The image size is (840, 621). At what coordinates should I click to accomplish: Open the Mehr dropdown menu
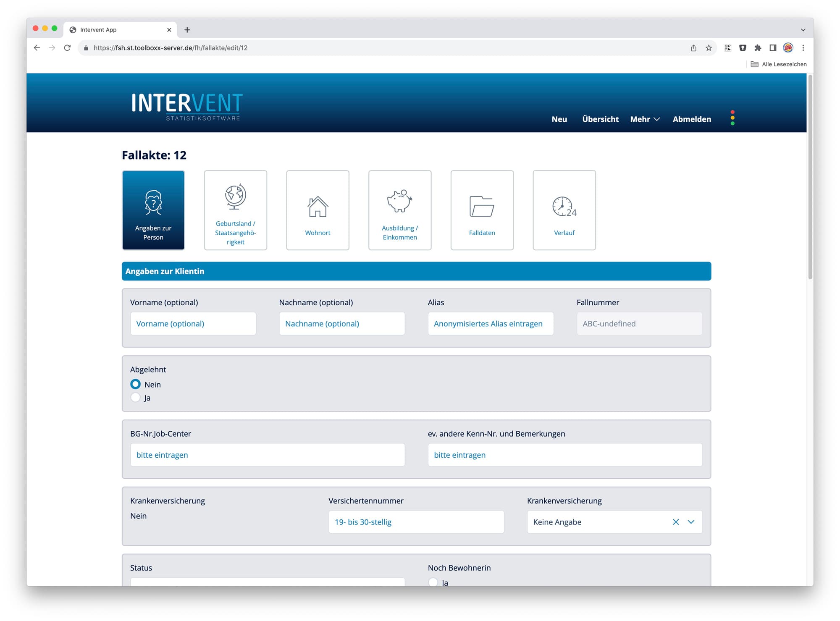coord(645,119)
